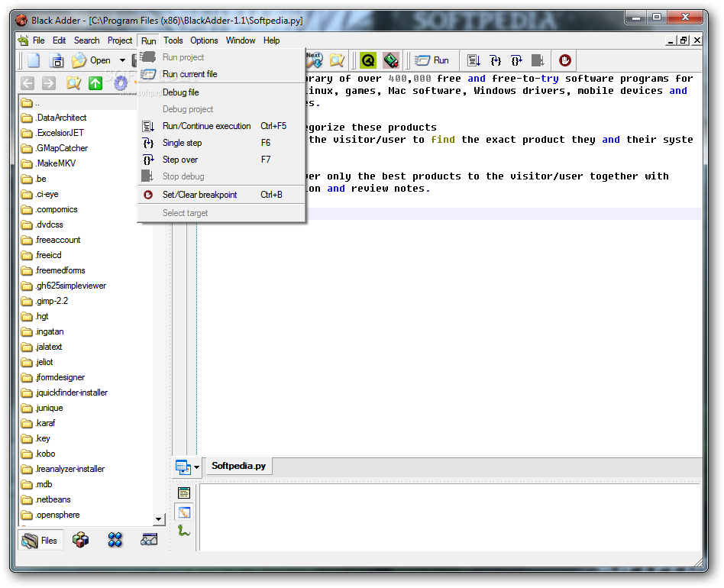Switch to the blue circles side tab
The width and height of the screenshot is (724, 588).
point(115,540)
